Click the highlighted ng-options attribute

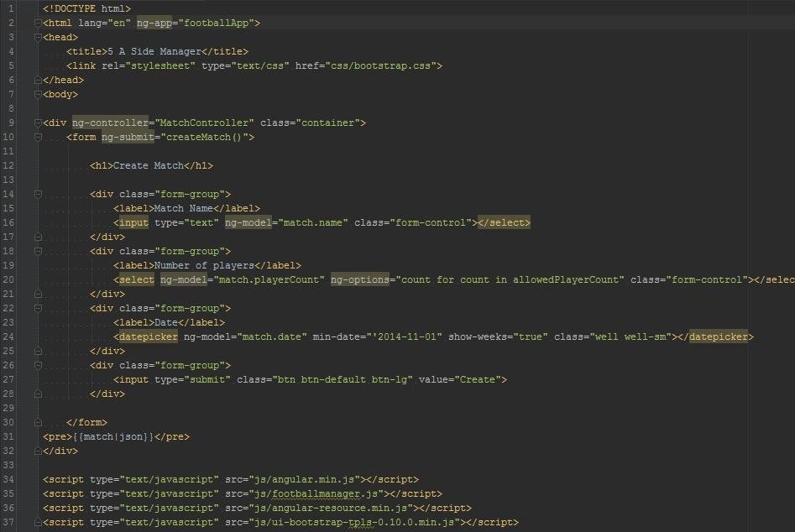[x=360, y=279]
